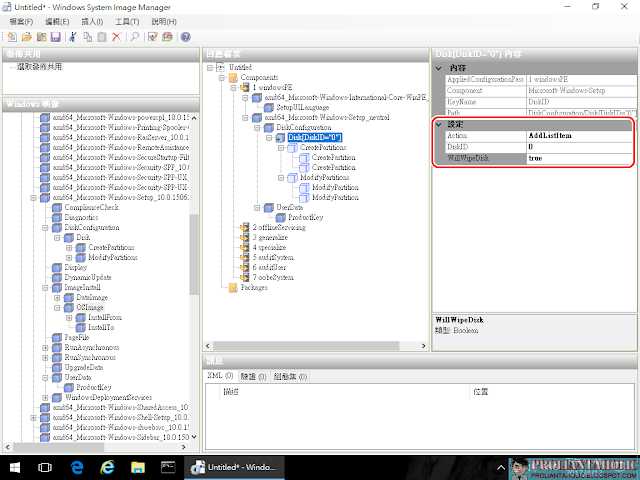The height and width of the screenshot is (480, 640).
Task: Collapse the 1 windowsPE pass node
Action: [233, 87]
